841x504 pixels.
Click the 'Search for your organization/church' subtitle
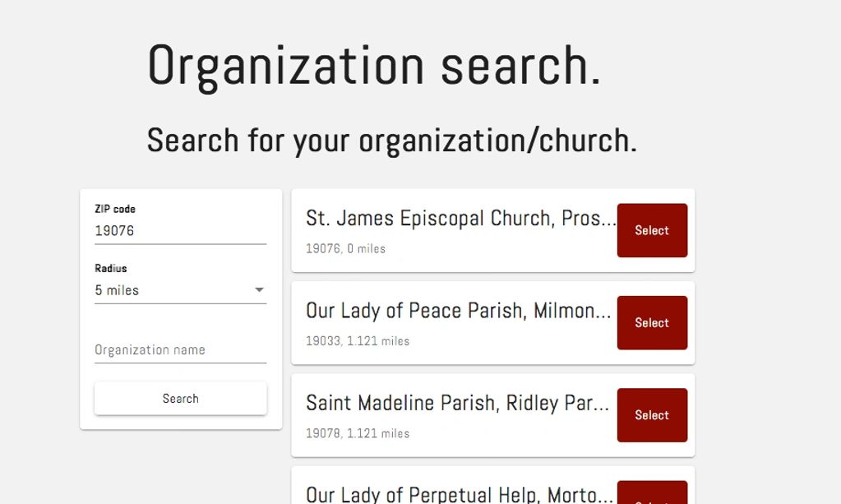(391, 141)
